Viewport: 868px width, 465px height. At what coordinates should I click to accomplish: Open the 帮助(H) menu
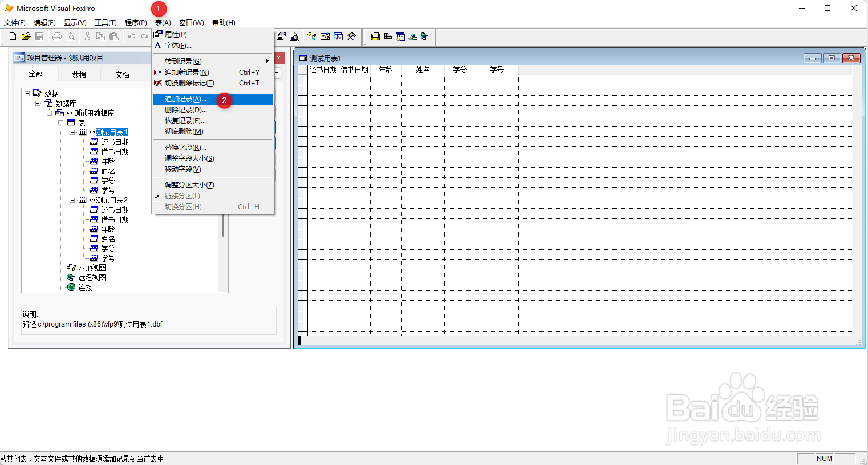click(x=224, y=23)
